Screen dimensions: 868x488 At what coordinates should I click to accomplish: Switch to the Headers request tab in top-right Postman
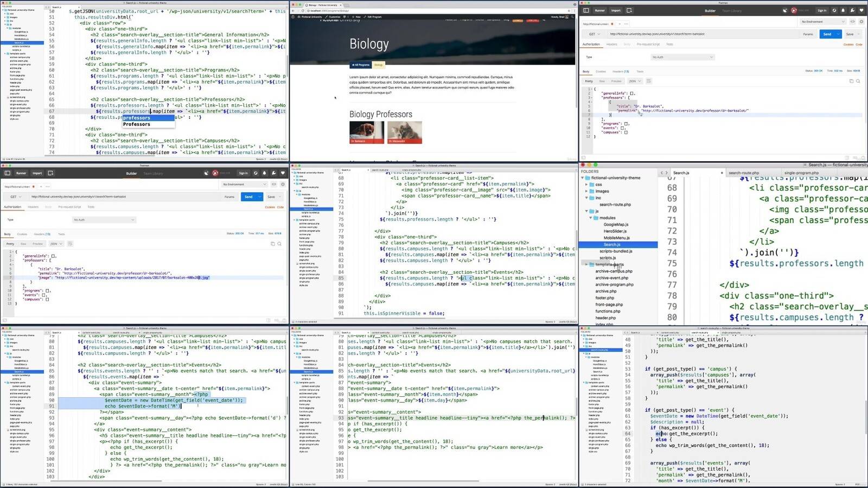point(611,45)
